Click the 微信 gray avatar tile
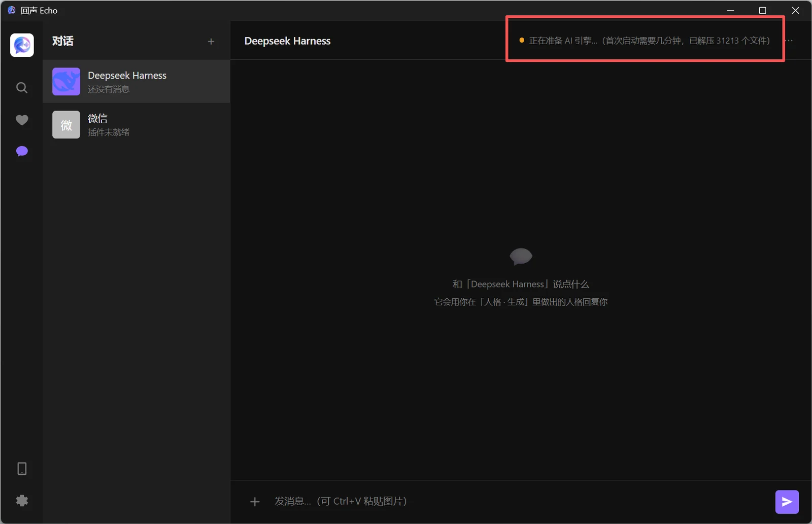Viewport: 812px width, 524px height. tap(66, 125)
